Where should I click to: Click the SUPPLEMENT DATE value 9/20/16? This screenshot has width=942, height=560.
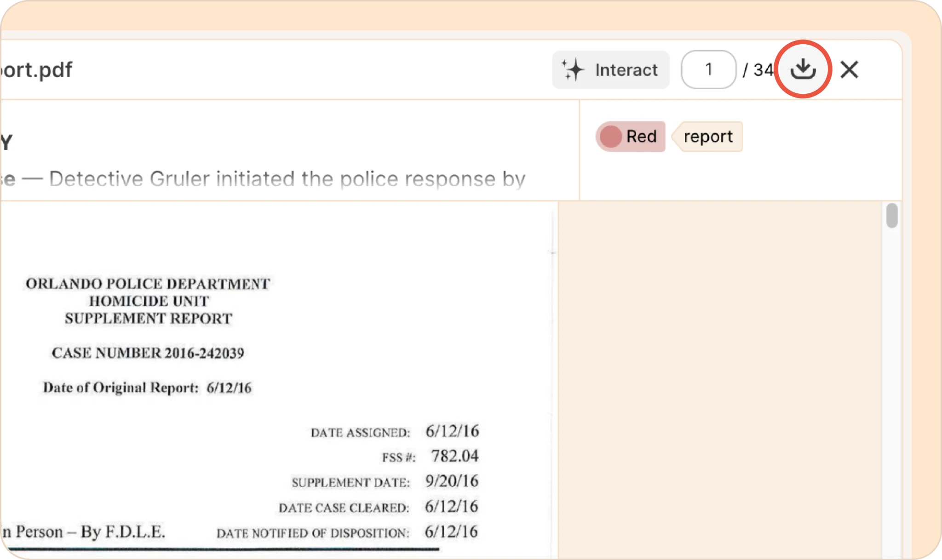(x=452, y=481)
